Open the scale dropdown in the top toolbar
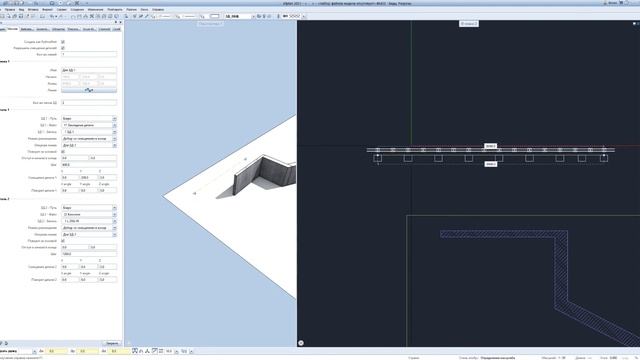 [240, 16]
